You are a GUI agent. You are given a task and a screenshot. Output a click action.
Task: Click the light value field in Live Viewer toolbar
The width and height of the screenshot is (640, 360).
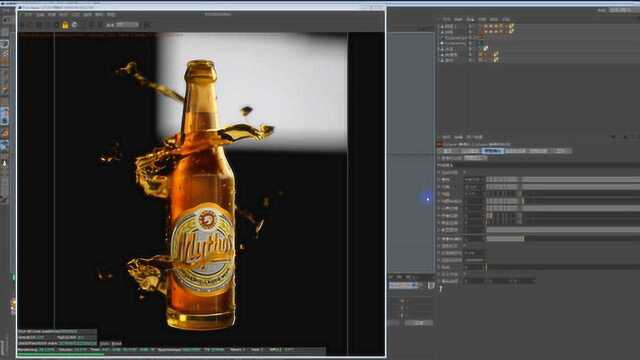click(x=127, y=25)
